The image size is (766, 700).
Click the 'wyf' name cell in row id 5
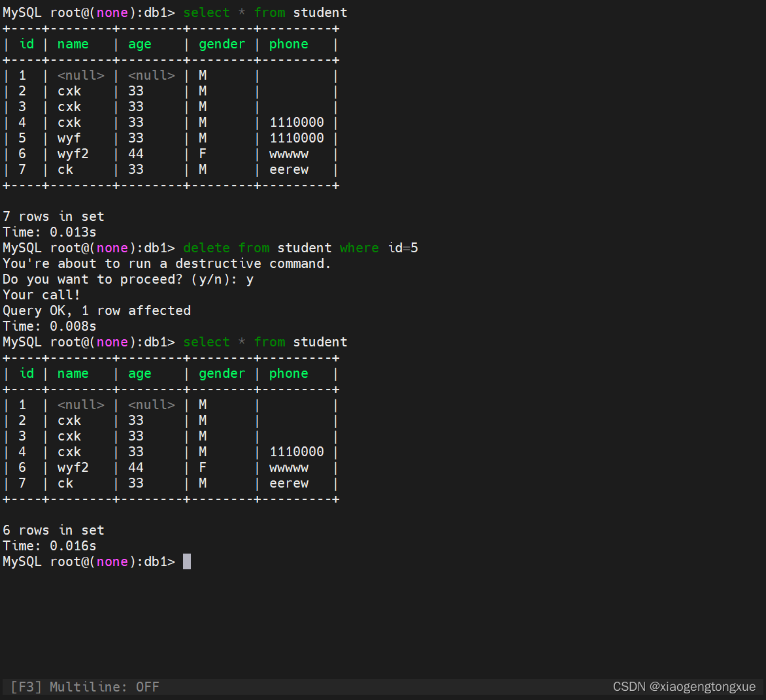click(69, 139)
